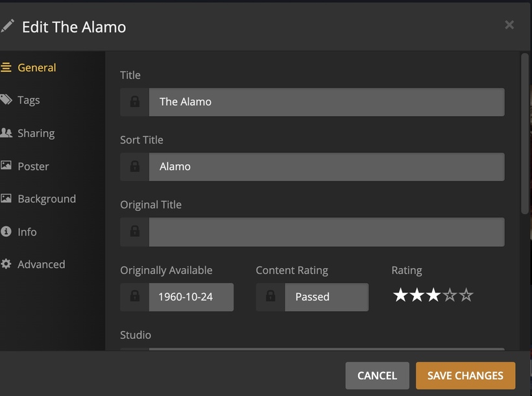This screenshot has width=532, height=396.
Task: Click the Tags label icon
Action: tap(6, 100)
